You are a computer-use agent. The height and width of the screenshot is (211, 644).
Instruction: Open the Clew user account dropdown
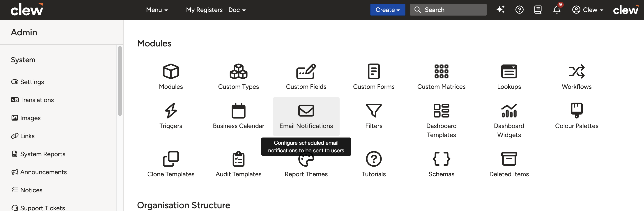[x=588, y=10]
